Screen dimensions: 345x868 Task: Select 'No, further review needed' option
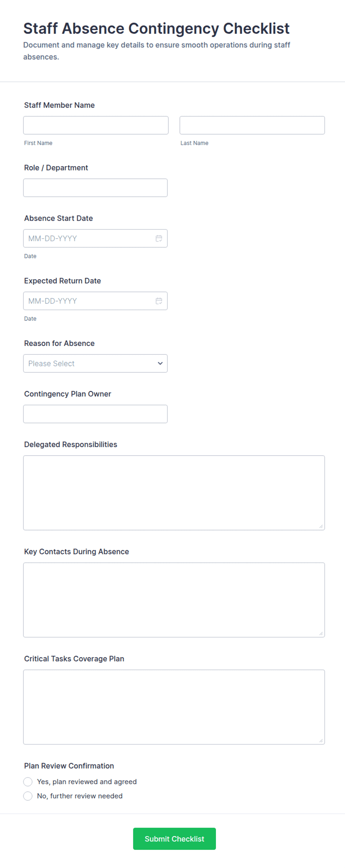coord(28,796)
